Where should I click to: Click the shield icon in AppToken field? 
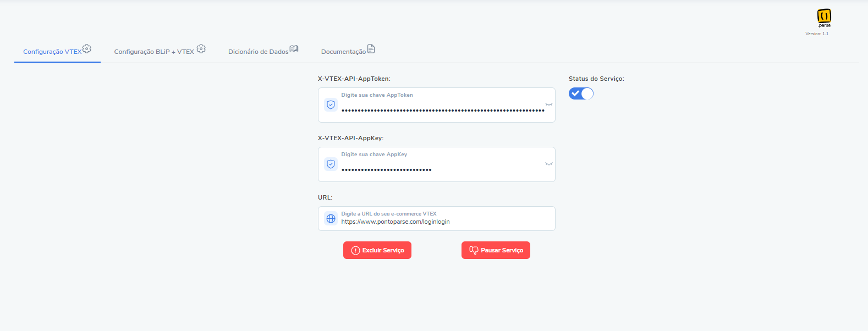(x=331, y=104)
